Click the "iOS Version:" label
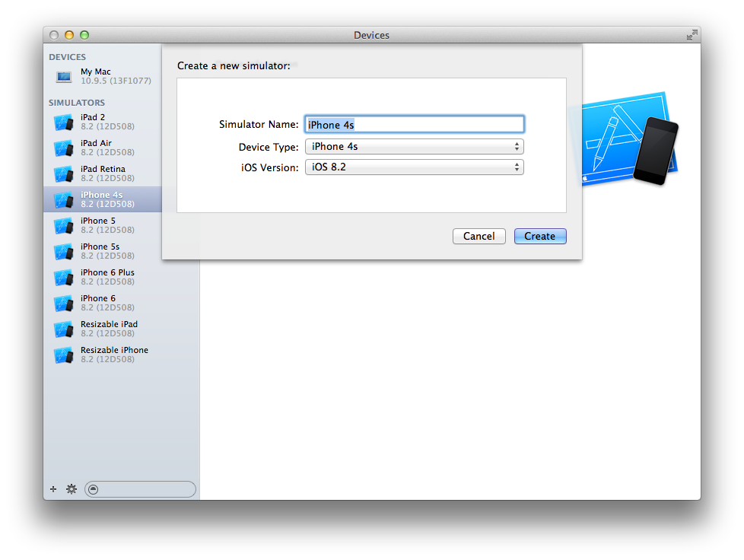The height and width of the screenshot is (560, 744). click(x=270, y=167)
